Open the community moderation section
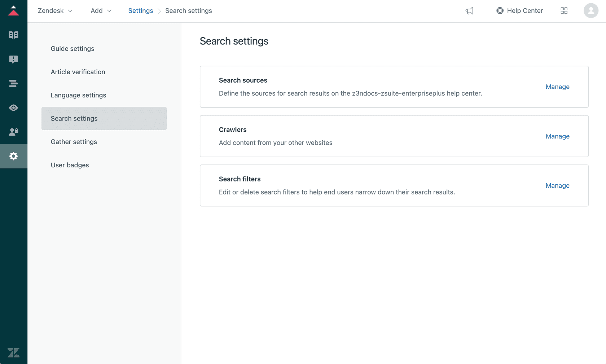The image size is (606, 364). coord(14,59)
